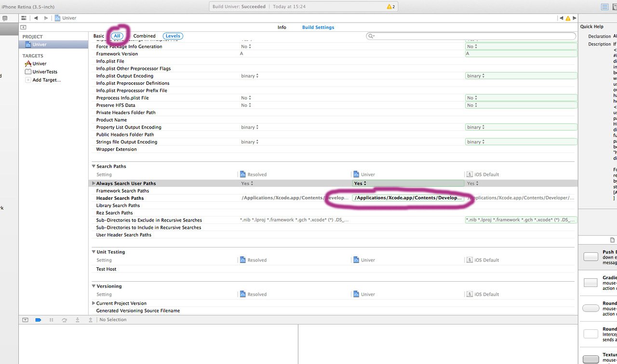Select Info.plist Preprocessor Definitions setting
617x364 pixels.
click(133, 83)
